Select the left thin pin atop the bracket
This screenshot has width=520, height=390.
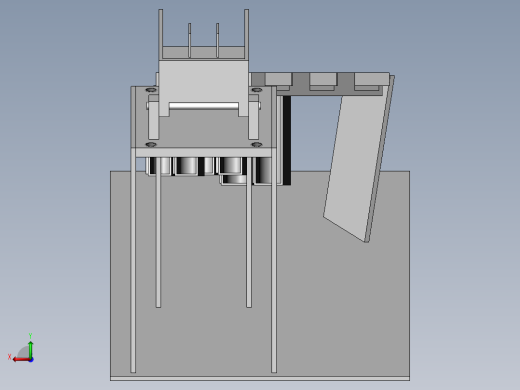189,40
